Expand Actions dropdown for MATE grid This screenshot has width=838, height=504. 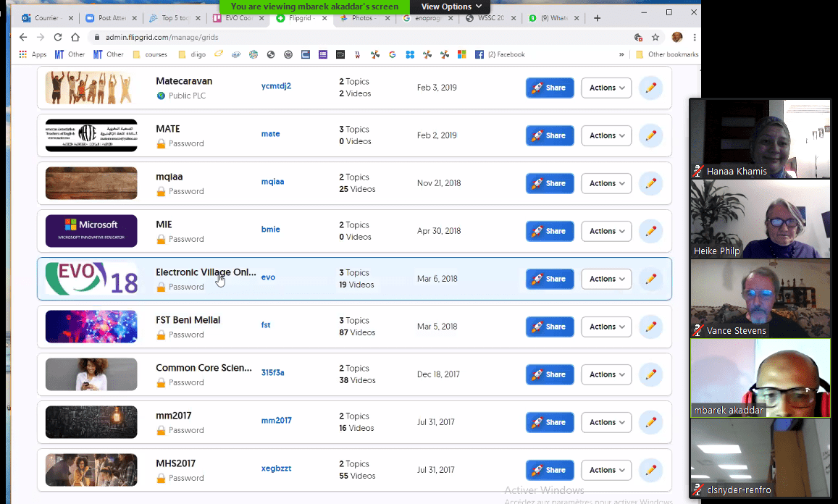pos(606,135)
